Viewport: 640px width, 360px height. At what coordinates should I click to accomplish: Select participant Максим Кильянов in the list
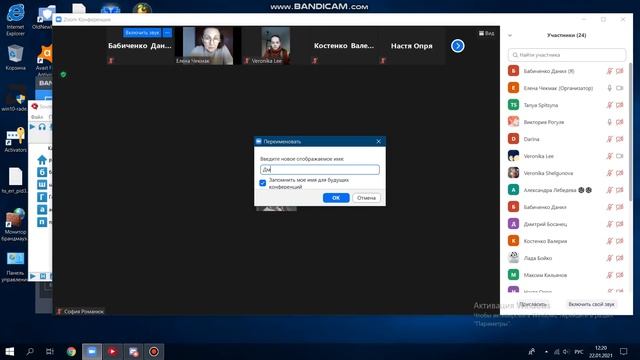pyautogui.click(x=567, y=275)
